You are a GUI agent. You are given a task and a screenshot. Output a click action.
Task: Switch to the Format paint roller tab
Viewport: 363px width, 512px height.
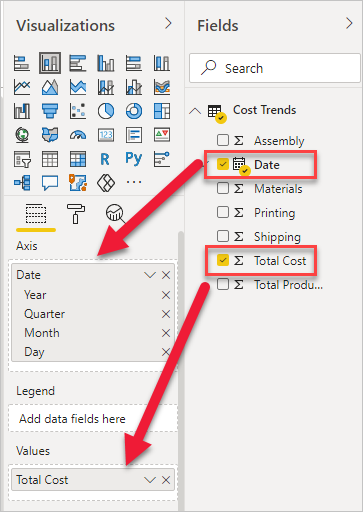76,214
